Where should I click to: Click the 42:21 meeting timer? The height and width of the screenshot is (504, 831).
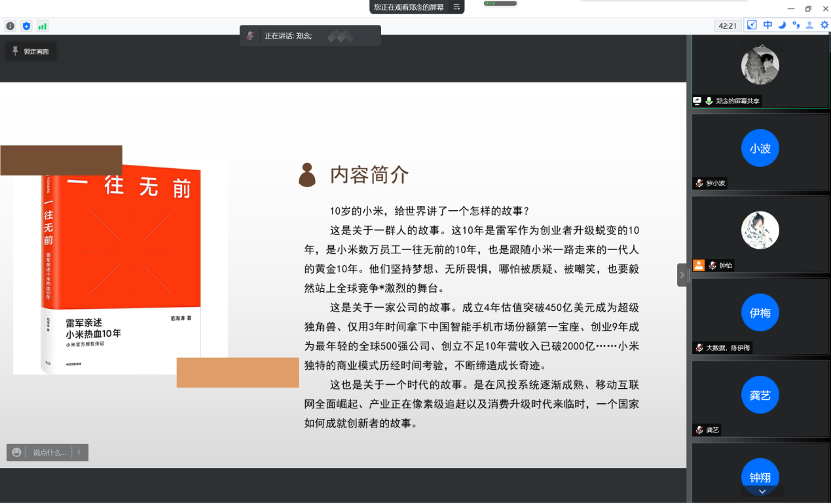pos(728,26)
